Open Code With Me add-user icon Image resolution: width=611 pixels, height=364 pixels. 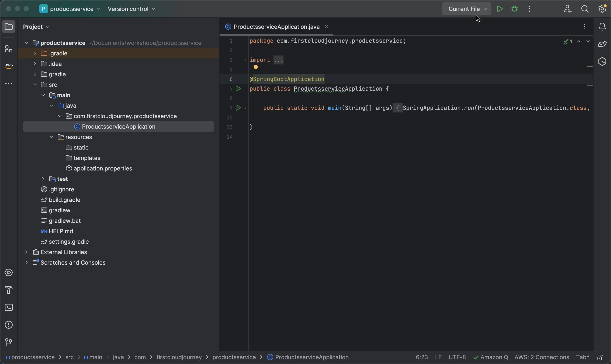[x=568, y=9]
